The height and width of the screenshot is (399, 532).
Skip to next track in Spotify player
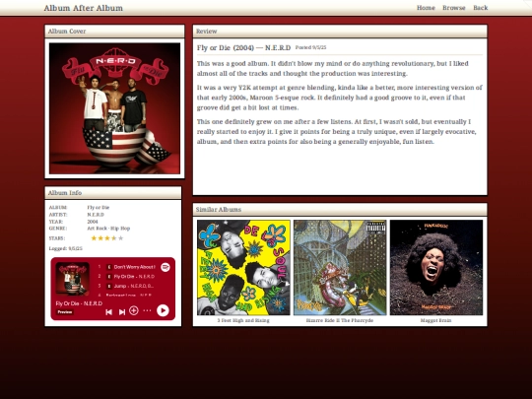(122, 311)
